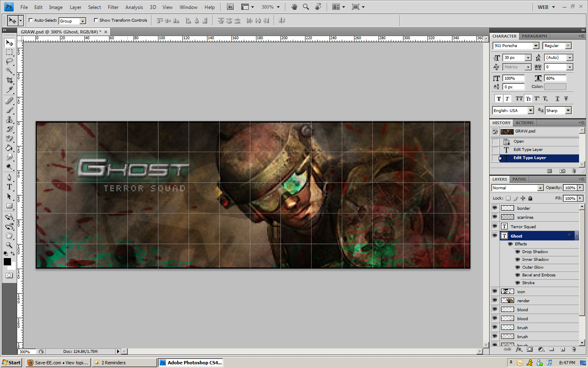This screenshot has width=588, height=368.
Task: Switch to the Paths tab
Action: (x=519, y=179)
